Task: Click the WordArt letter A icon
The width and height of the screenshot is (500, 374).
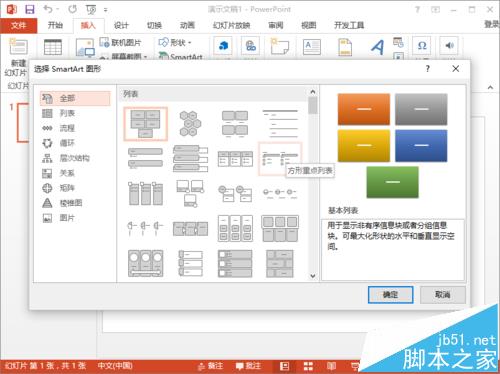Action: pos(377,47)
